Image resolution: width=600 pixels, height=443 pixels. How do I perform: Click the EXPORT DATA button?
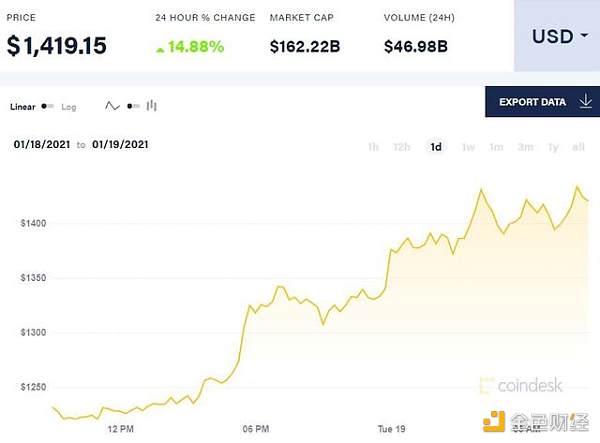542,102
